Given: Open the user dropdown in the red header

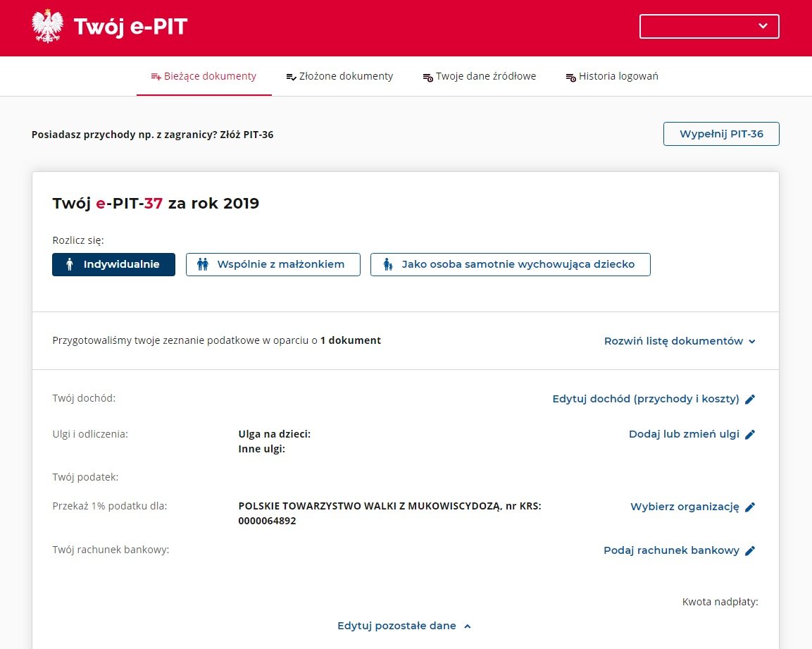Looking at the screenshot, I should click(709, 27).
